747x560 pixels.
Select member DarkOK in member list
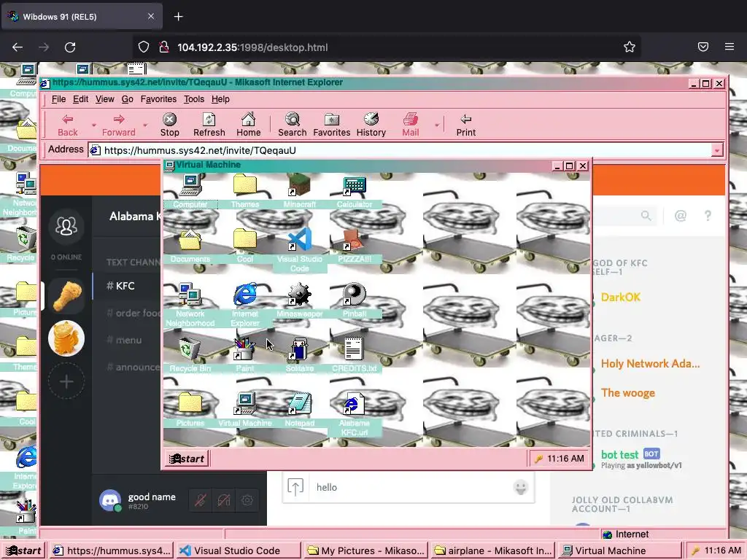[x=621, y=297]
